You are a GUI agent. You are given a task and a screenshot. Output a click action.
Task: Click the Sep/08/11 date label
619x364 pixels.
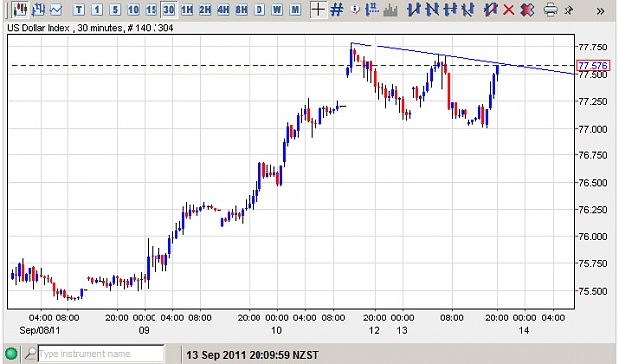[40, 330]
